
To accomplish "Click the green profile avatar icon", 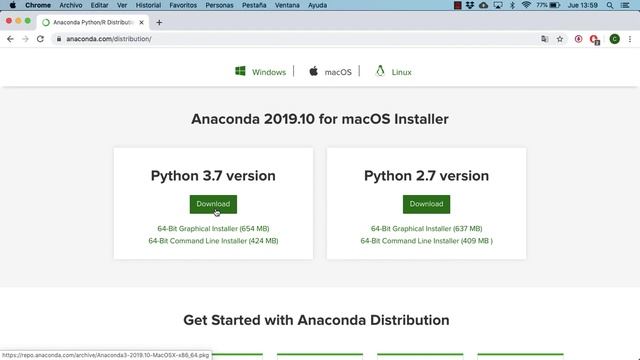I will [x=614, y=39].
